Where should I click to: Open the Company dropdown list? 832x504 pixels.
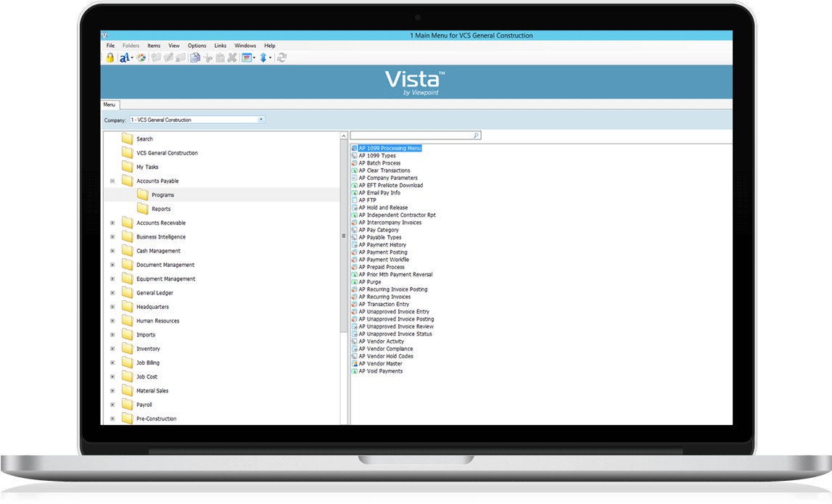pyautogui.click(x=260, y=120)
